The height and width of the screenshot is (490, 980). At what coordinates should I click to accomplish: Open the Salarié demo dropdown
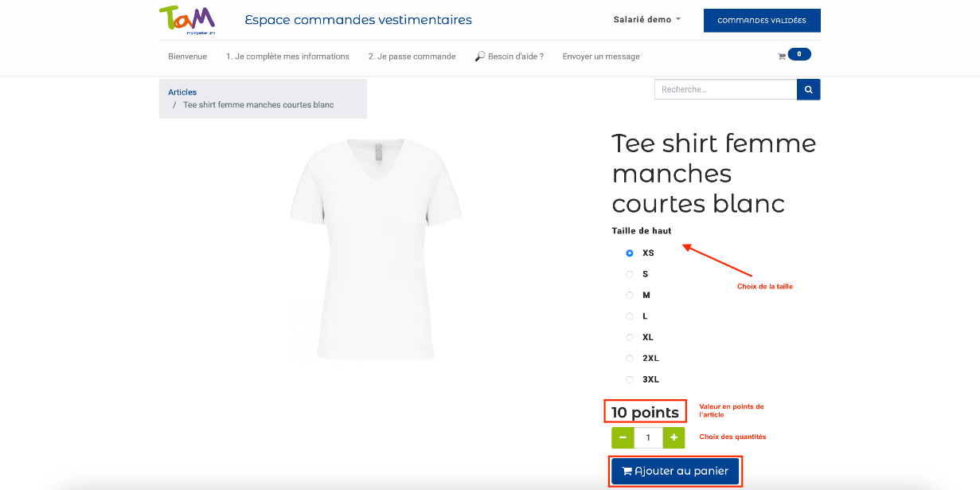click(x=646, y=20)
